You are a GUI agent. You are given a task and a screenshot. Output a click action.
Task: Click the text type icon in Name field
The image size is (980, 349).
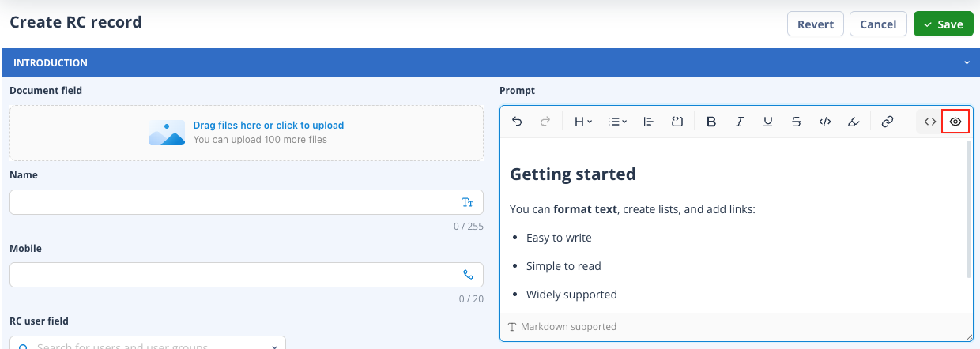coord(468,202)
